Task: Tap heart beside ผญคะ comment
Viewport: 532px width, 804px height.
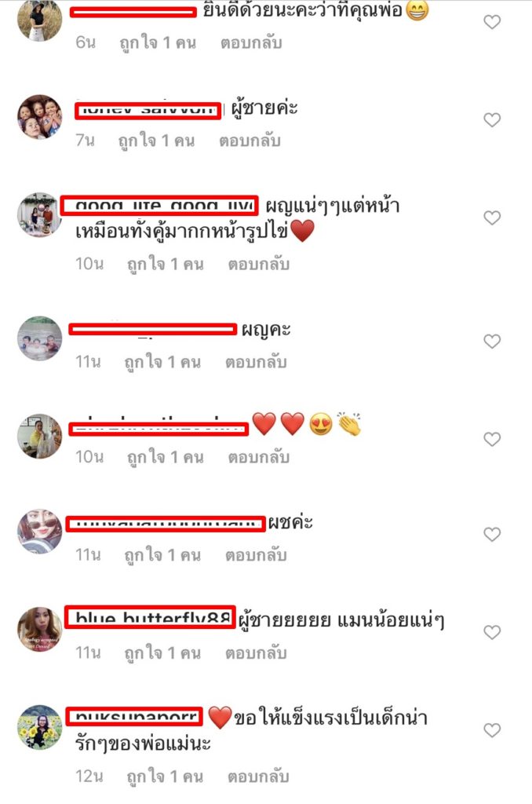Action: click(492, 342)
